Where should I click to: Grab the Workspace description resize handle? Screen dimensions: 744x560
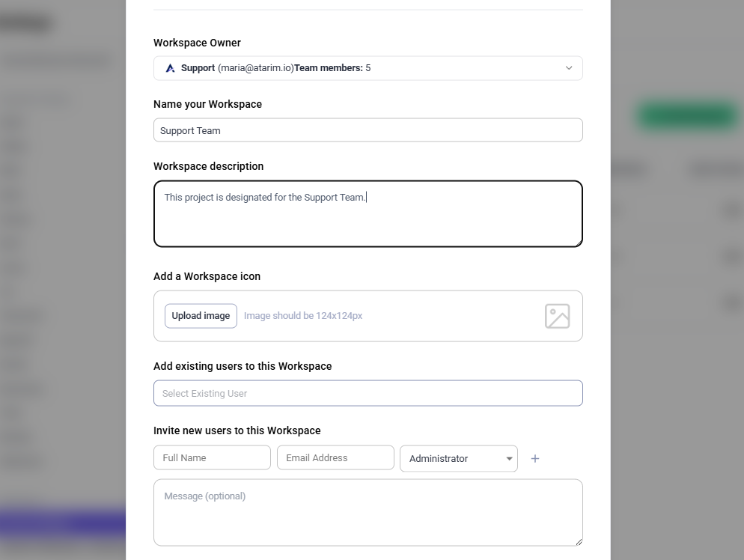579,243
